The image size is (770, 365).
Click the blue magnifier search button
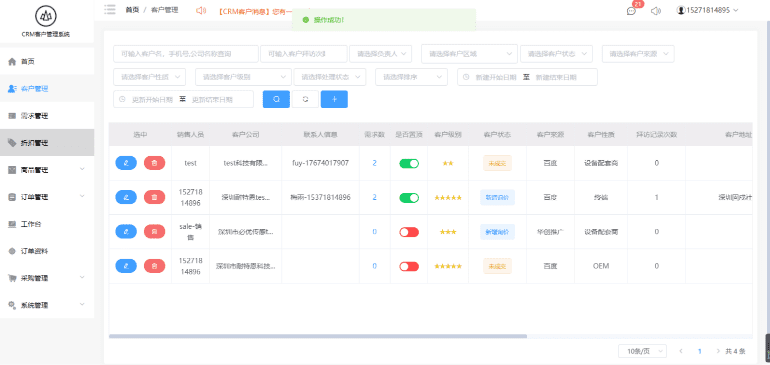[x=276, y=99]
